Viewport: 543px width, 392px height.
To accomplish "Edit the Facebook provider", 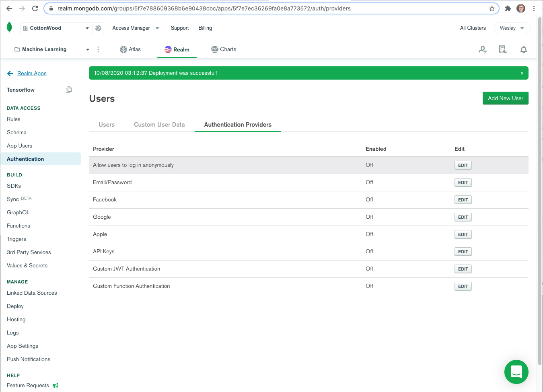I will [463, 200].
